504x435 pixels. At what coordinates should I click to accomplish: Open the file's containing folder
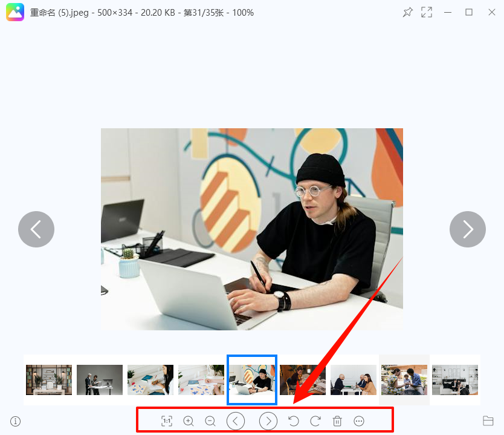click(x=488, y=421)
